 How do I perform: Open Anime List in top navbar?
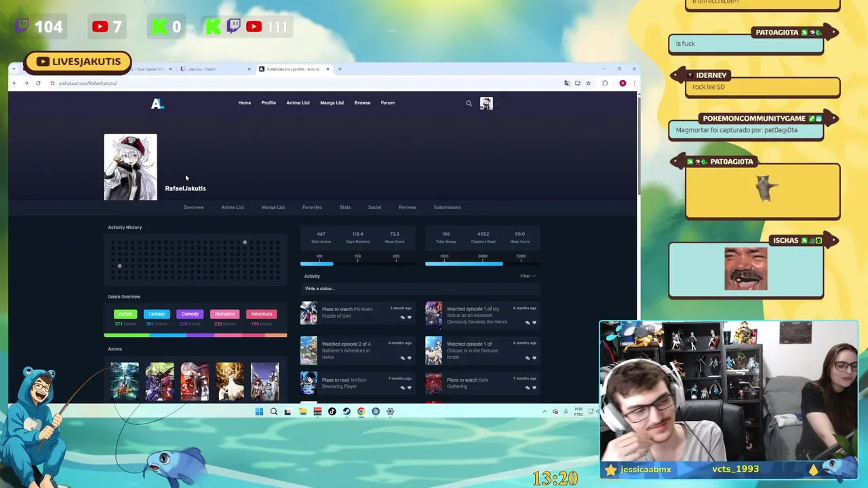coord(298,103)
